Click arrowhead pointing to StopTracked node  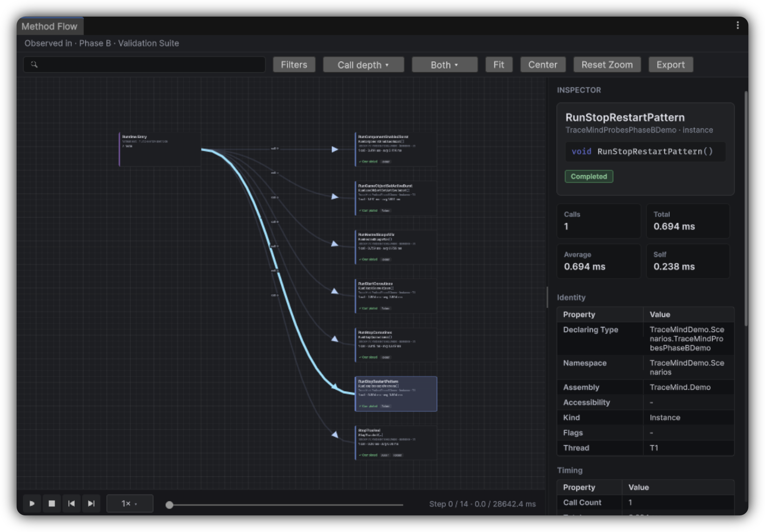[335, 435]
